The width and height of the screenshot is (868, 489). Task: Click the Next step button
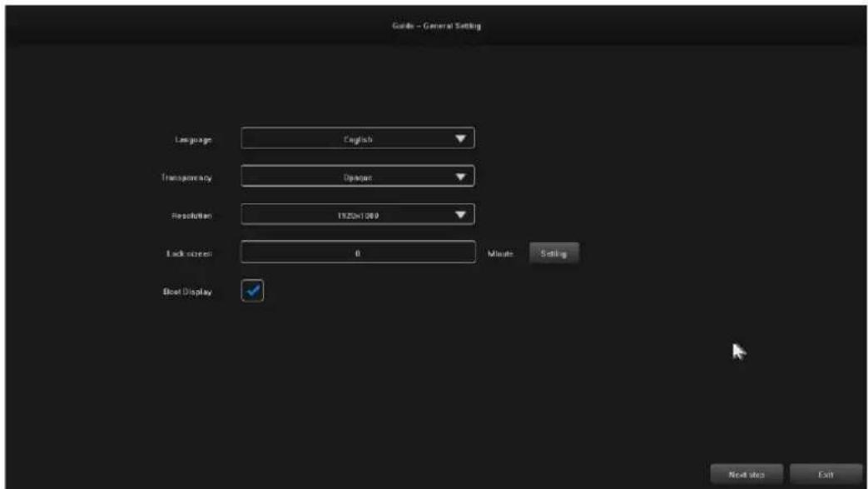point(746,475)
